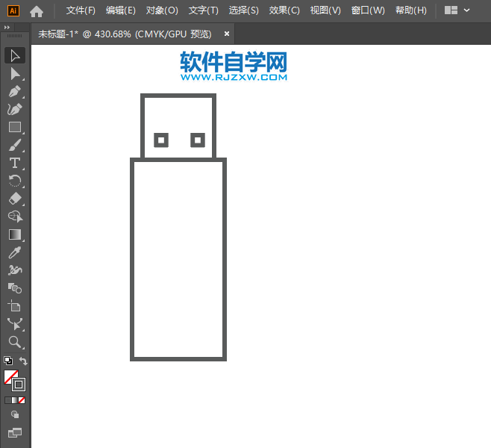
Task: Open the arrange documents layout icon
Action: [x=451, y=10]
